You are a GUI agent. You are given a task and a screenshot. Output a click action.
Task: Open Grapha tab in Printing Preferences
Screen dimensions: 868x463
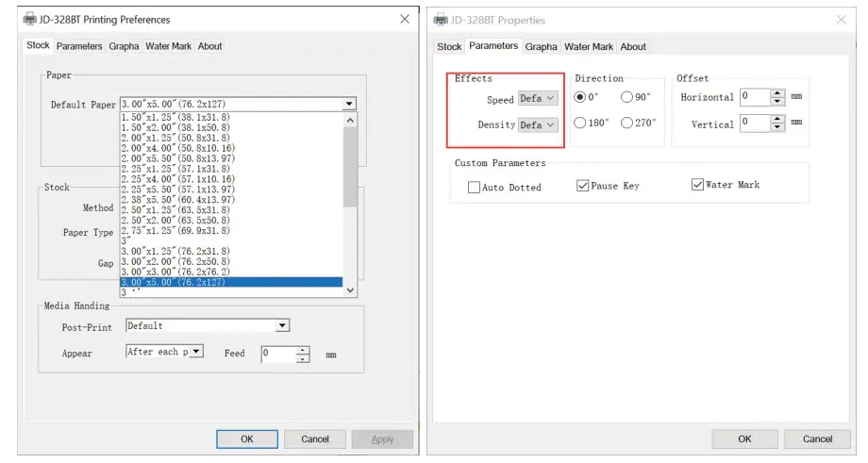[124, 46]
